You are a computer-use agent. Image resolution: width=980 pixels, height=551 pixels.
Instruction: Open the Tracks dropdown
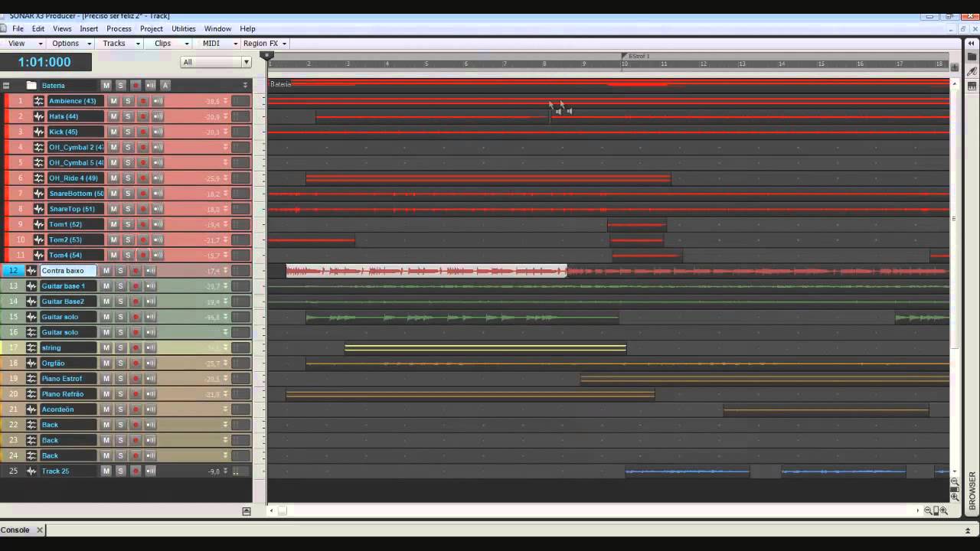pyautogui.click(x=121, y=44)
